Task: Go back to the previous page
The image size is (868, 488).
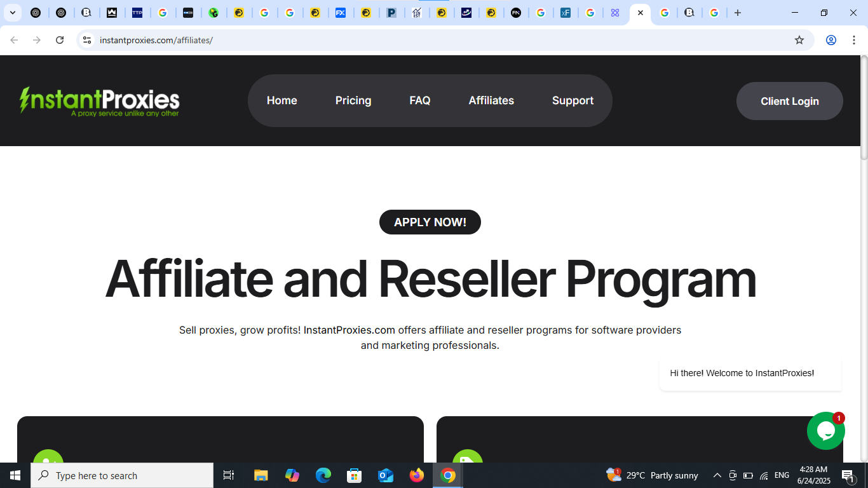Action: point(14,40)
